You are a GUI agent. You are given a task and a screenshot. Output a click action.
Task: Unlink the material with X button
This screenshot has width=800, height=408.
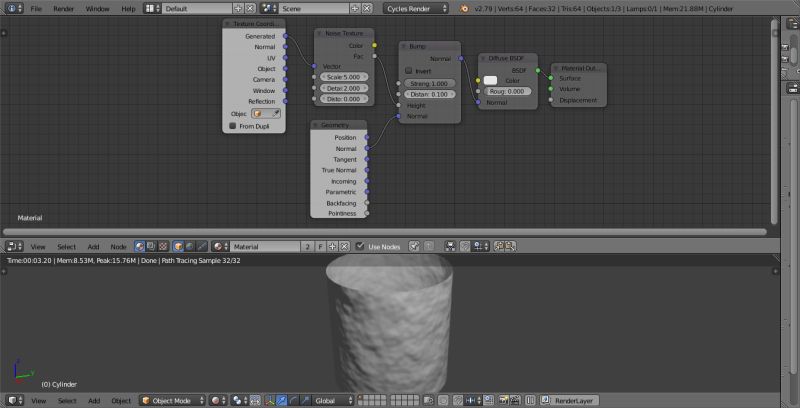[x=345, y=246]
